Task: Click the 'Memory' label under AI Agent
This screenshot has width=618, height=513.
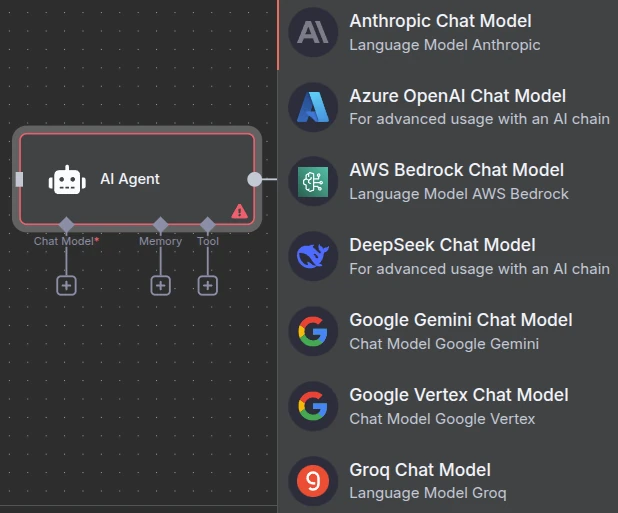Action: coord(160,241)
